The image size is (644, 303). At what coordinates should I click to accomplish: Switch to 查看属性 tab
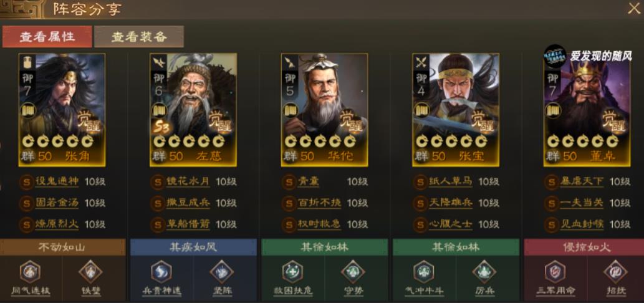(x=47, y=37)
